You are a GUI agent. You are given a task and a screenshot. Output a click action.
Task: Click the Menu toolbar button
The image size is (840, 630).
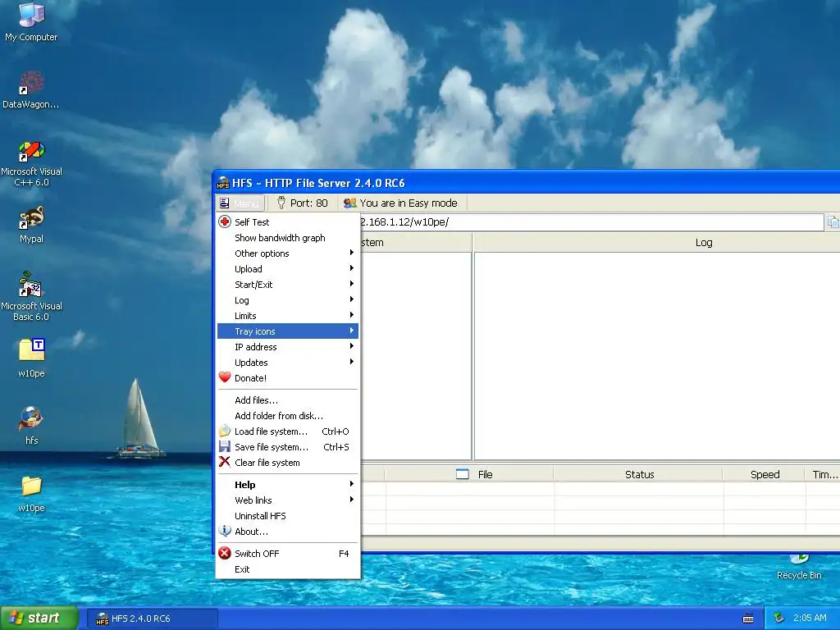[240, 203]
